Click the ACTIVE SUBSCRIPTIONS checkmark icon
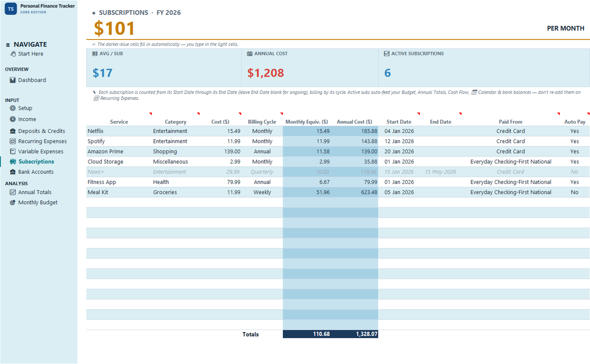The width and height of the screenshot is (590, 364). pos(387,54)
